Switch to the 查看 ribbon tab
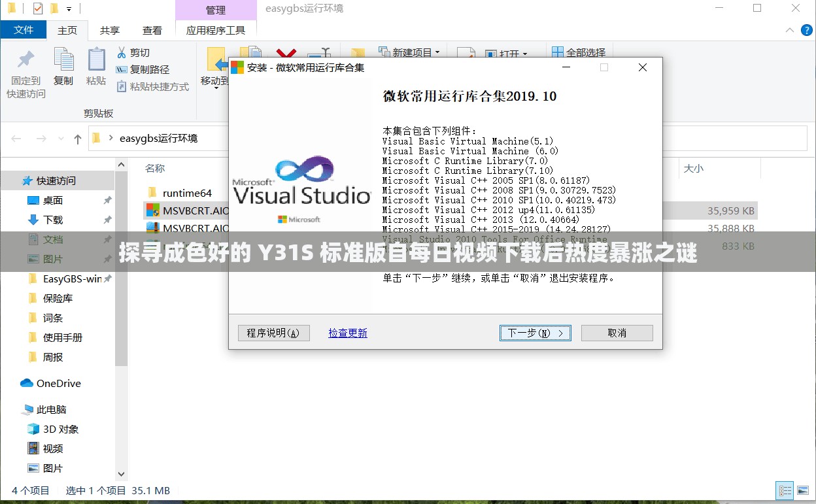The width and height of the screenshot is (816, 504). coord(152,30)
